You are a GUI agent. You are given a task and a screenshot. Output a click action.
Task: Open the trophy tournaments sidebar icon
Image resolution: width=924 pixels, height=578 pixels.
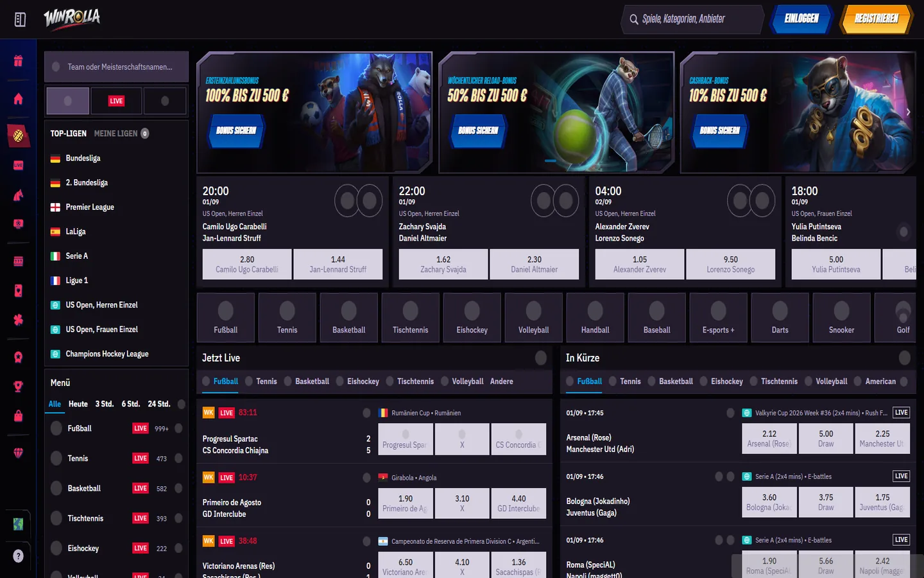click(18, 387)
